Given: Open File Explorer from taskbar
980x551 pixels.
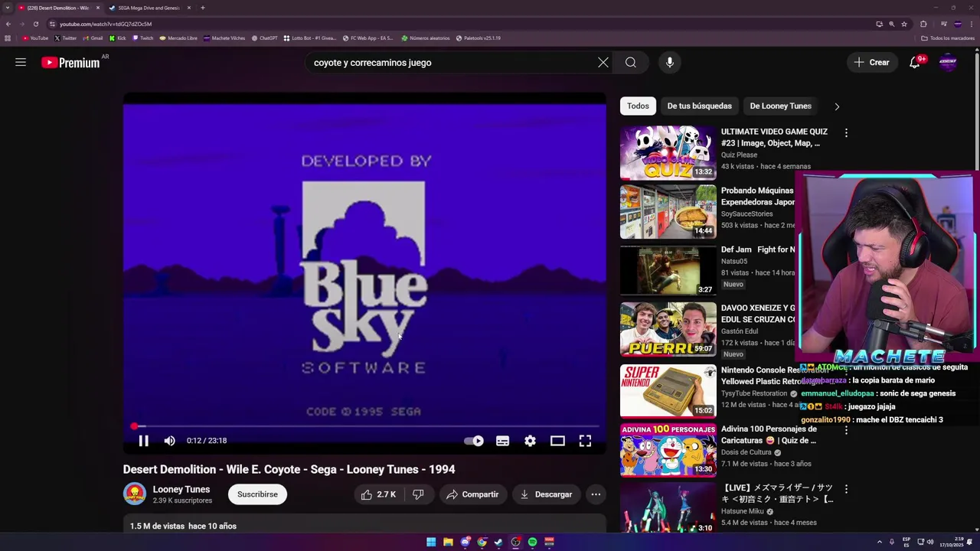Looking at the screenshot, I should [x=448, y=542].
